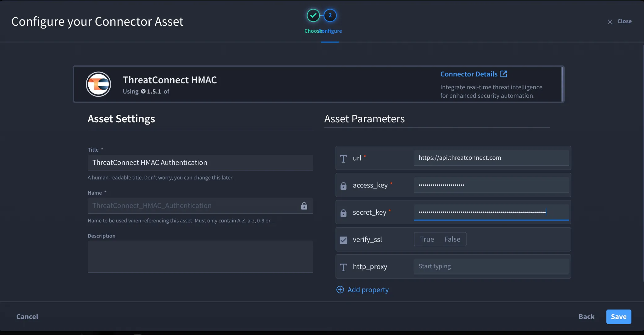Image resolution: width=644 pixels, height=335 pixels.
Task: Save the connector asset
Action: pos(619,316)
